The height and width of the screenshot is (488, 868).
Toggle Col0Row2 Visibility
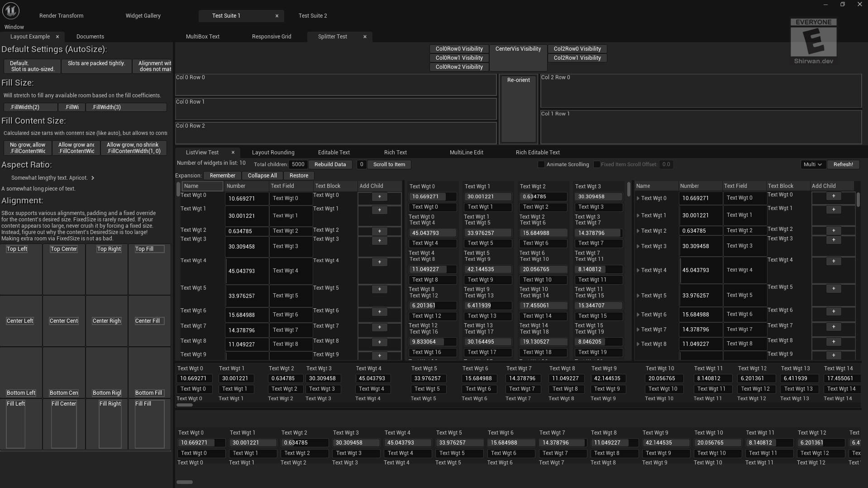459,67
